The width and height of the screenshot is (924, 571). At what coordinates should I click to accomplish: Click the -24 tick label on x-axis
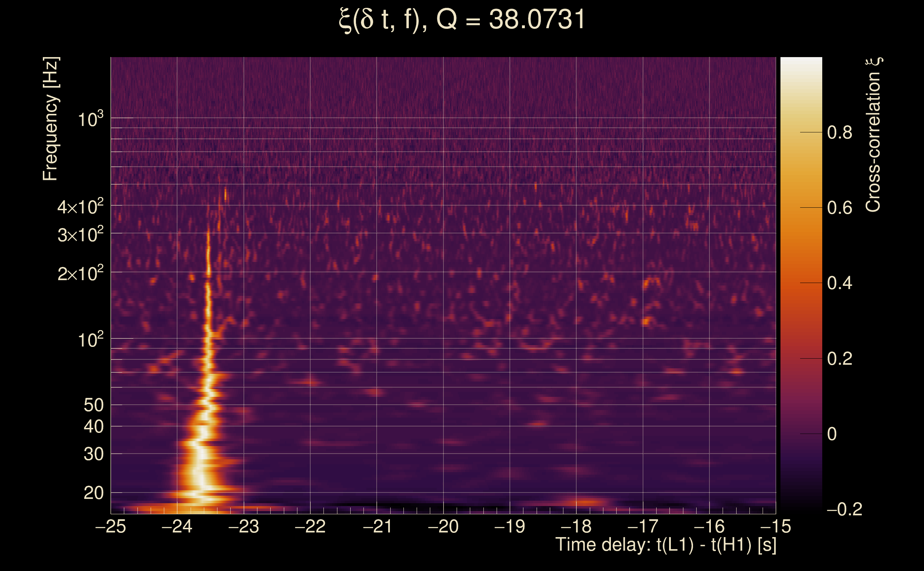pos(177,526)
